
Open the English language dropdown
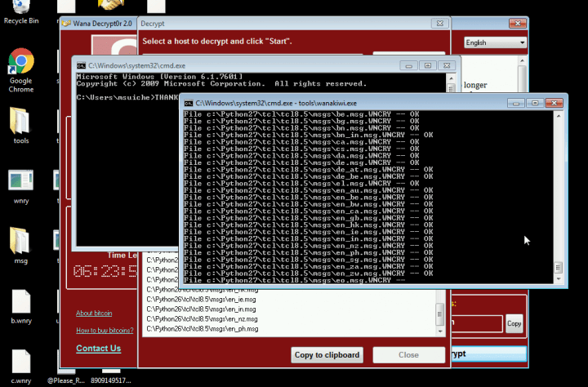point(495,42)
